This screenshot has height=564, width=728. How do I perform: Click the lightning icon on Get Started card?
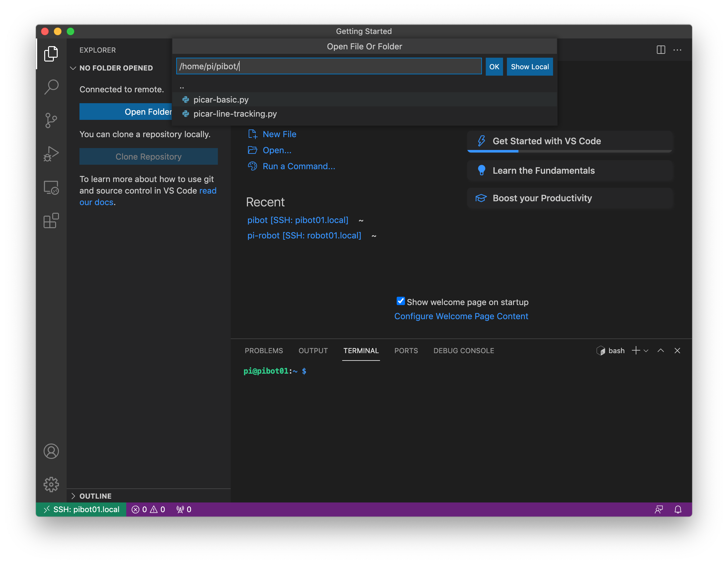[x=481, y=141]
